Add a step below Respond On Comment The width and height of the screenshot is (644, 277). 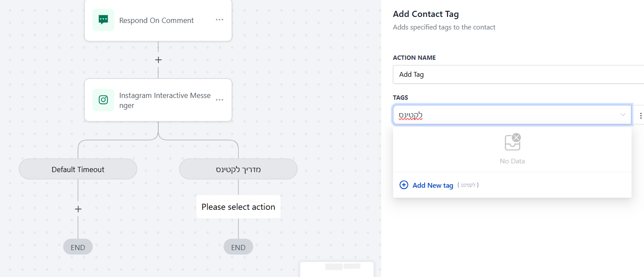[x=158, y=60]
